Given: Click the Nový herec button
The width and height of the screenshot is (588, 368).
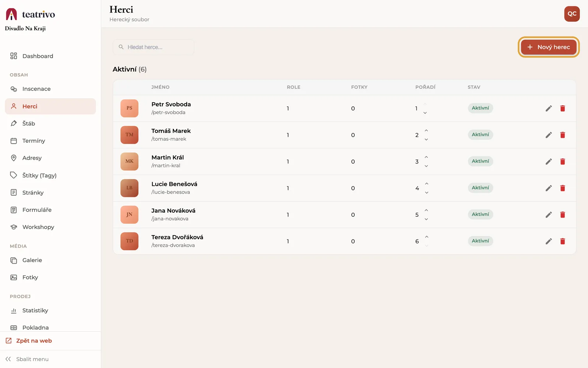Looking at the screenshot, I should coord(549,47).
